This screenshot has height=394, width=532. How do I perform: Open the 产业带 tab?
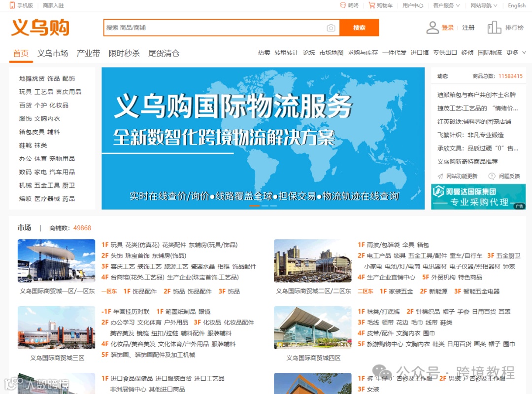[89, 53]
